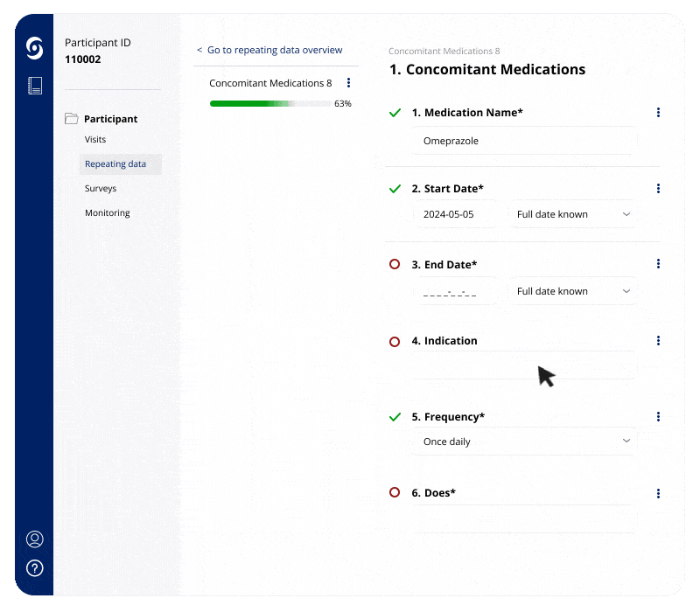Screen dimensions: 700x612
Task: Open the study notebook icon in sidebar
Action: [x=35, y=86]
